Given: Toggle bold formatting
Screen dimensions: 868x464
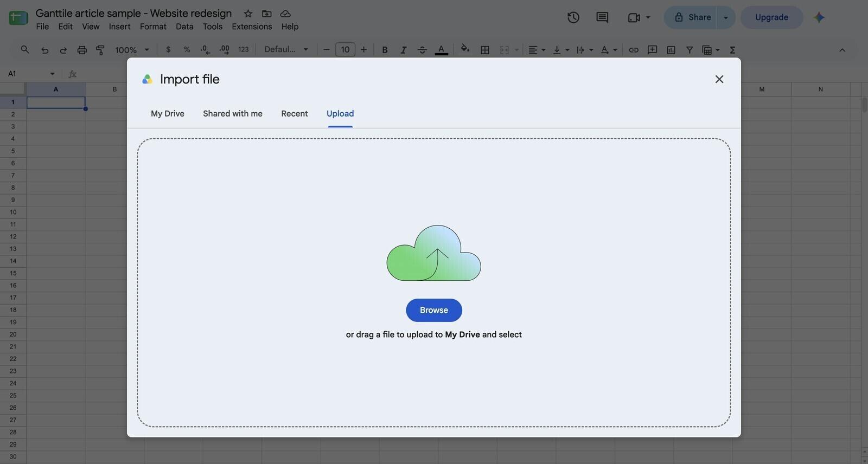Looking at the screenshot, I should [385, 50].
